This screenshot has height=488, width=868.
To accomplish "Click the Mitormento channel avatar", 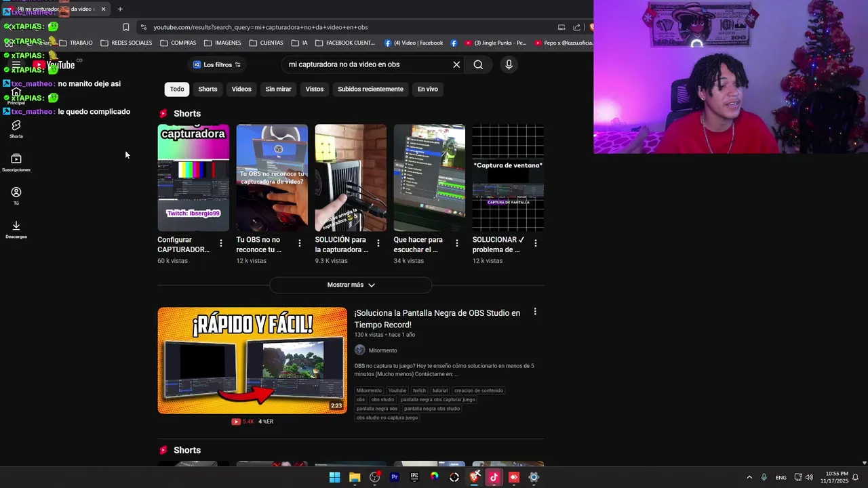I will (359, 350).
